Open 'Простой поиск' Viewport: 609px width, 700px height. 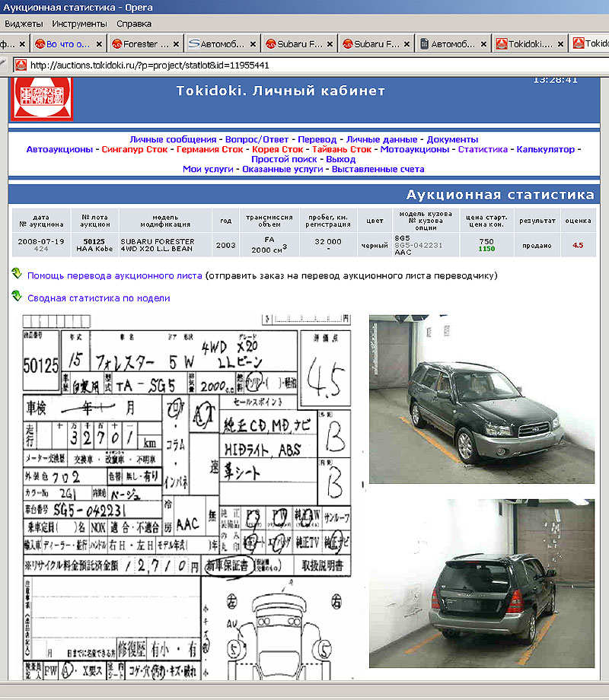pyautogui.click(x=284, y=159)
